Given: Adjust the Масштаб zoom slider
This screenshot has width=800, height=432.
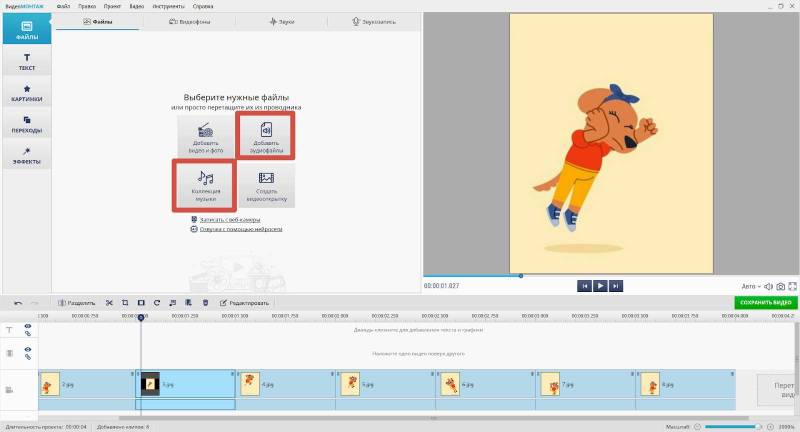Looking at the screenshot, I should pyautogui.click(x=733, y=427).
